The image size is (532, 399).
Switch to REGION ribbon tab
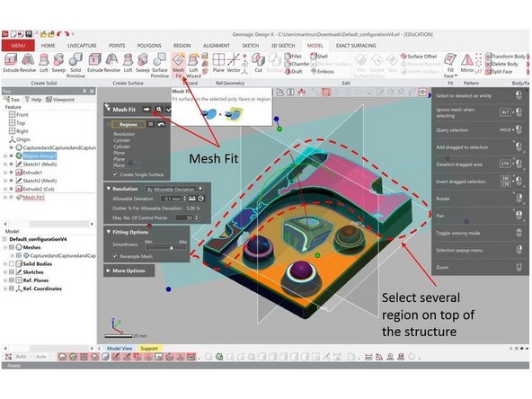point(182,46)
